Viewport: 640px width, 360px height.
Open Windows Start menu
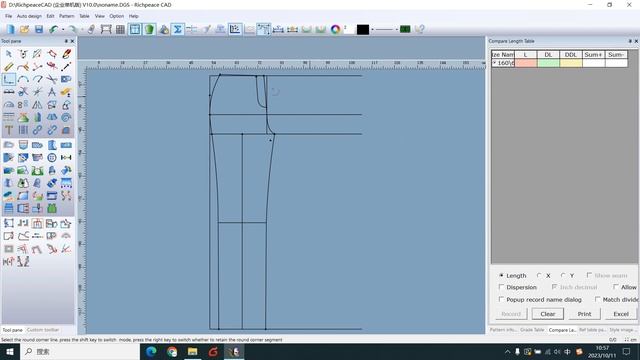coord(9,351)
